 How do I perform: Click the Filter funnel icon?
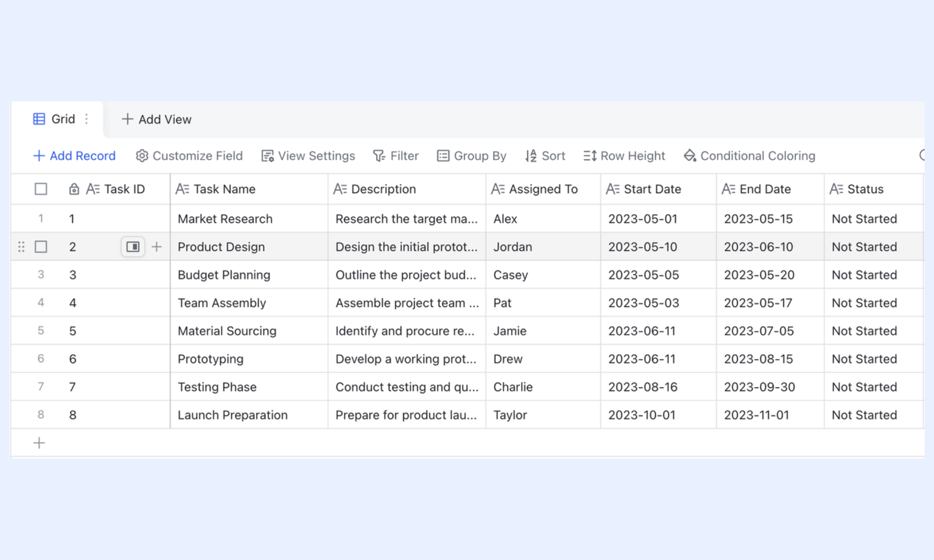pyautogui.click(x=379, y=156)
